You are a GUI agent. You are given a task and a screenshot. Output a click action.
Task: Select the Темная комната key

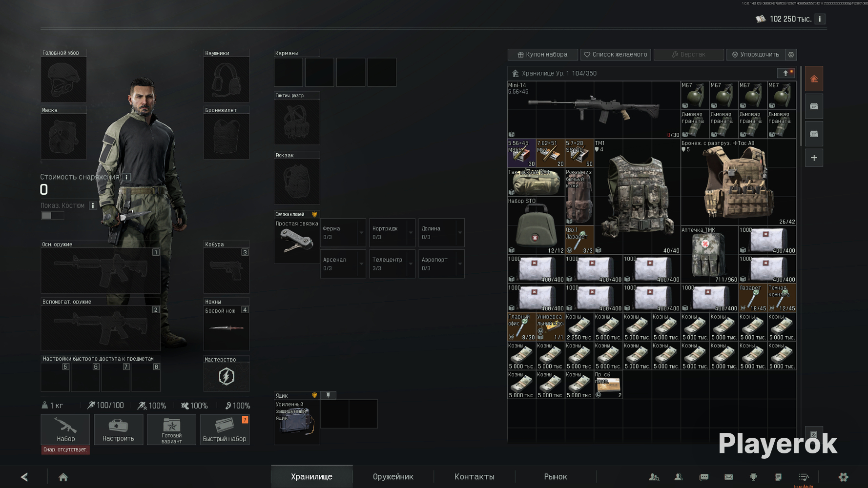click(x=782, y=298)
